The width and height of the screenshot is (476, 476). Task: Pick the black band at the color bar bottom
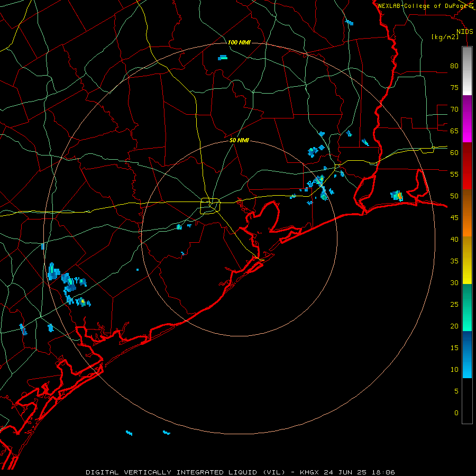(x=467, y=401)
